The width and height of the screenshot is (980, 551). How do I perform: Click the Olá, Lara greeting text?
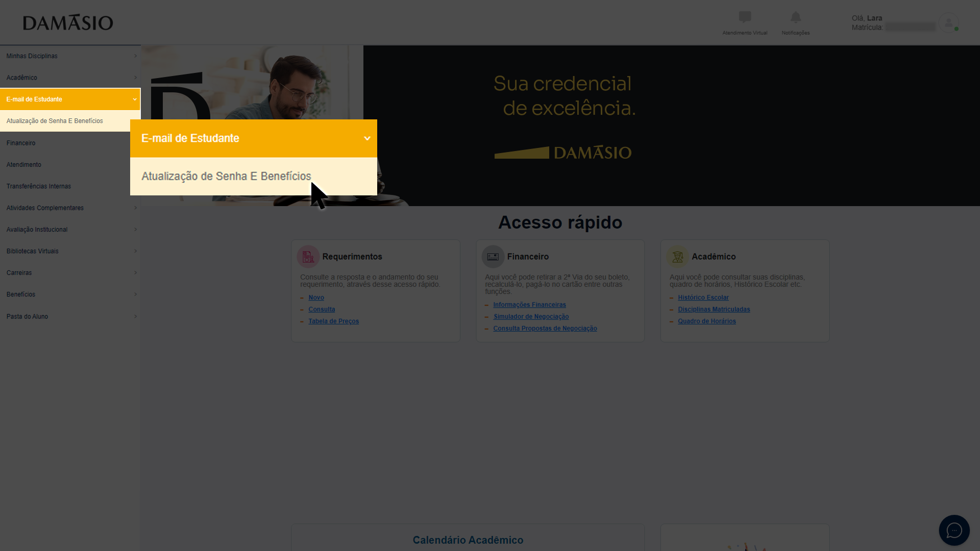pyautogui.click(x=867, y=18)
